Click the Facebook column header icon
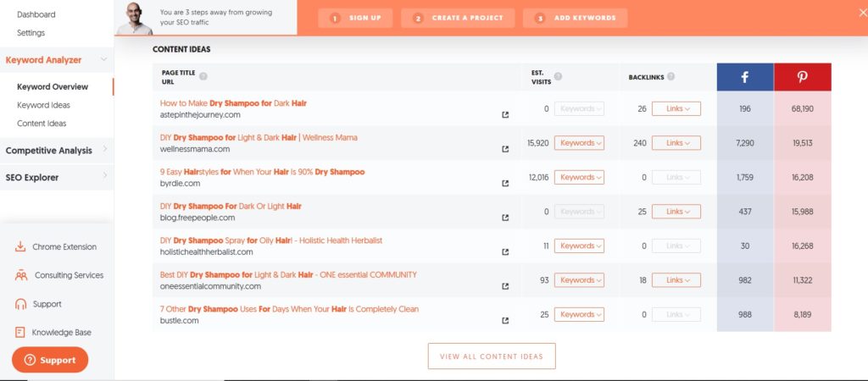The height and width of the screenshot is (381, 868). point(745,77)
